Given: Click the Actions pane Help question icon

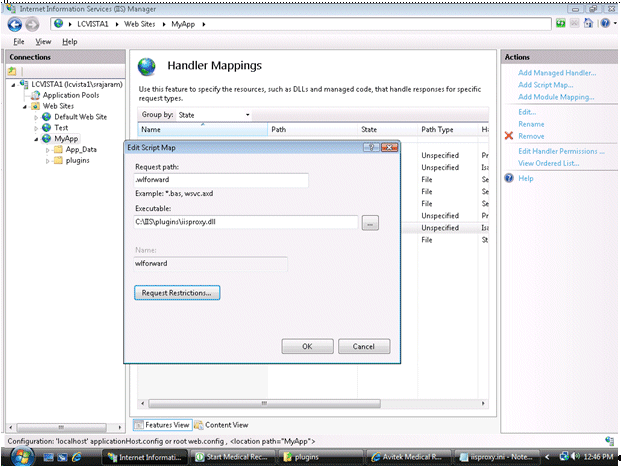Looking at the screenshot, I should pos(509,178).
